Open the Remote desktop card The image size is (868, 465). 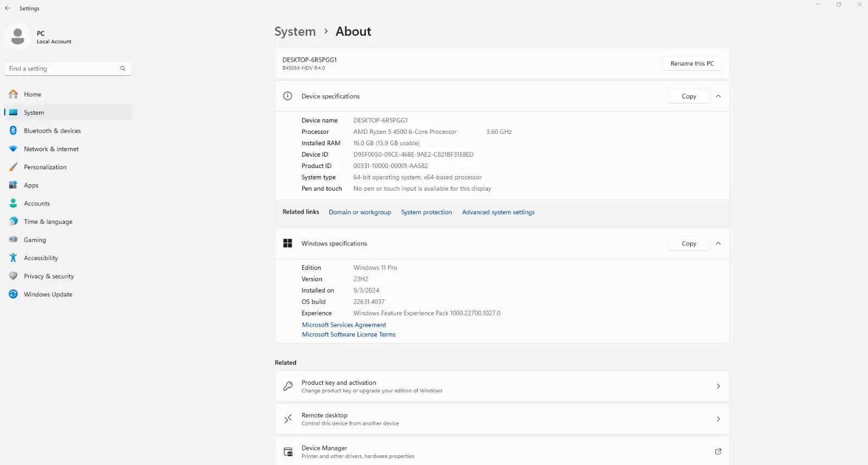[x=502, y=419]
